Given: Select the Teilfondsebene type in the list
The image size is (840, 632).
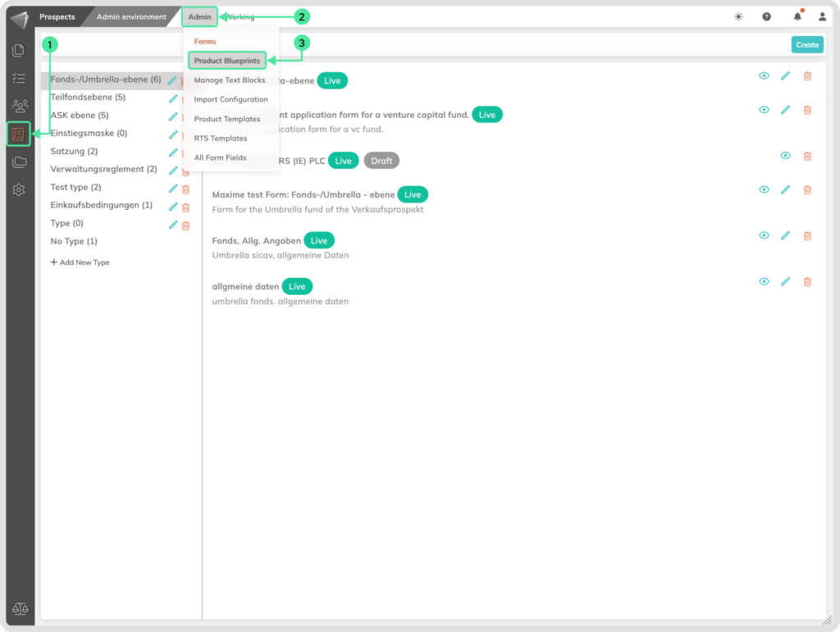Looking at the screenshot, I should pos(86,97).
